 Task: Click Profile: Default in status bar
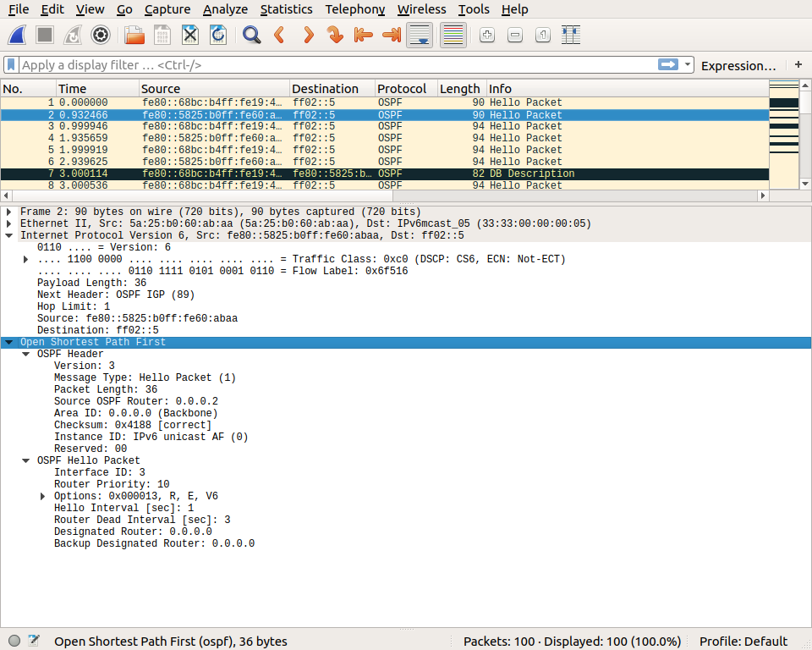[x=743, y=642]
